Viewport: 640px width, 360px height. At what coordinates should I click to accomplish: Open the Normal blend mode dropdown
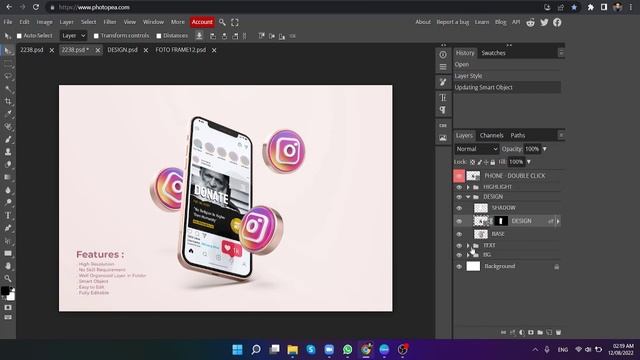(477, 149)
